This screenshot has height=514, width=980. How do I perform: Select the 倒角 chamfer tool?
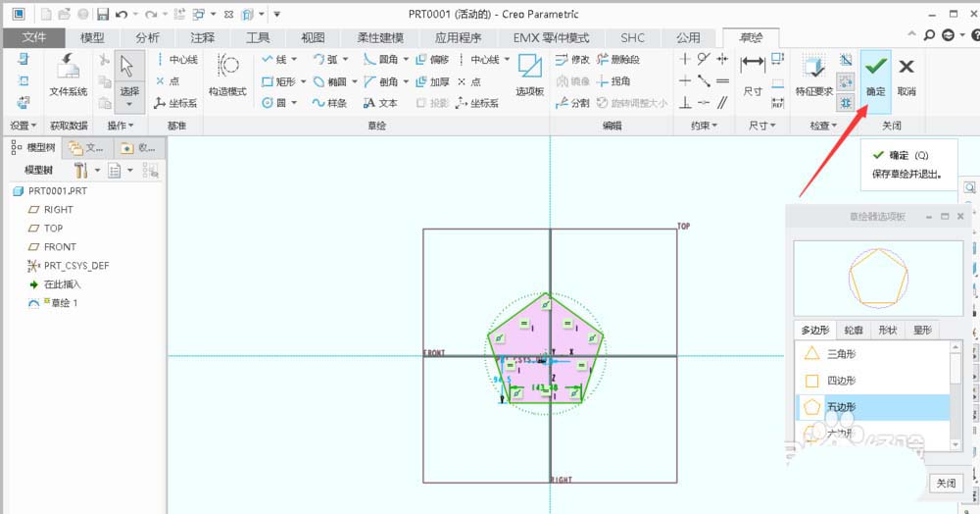pyautogui.click(x=380, y=81)
